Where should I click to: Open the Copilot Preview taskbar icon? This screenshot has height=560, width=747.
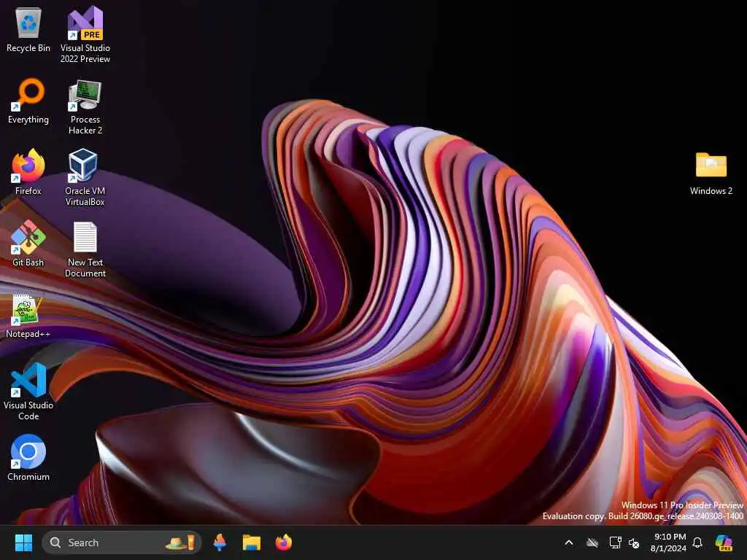coord(724,542)
